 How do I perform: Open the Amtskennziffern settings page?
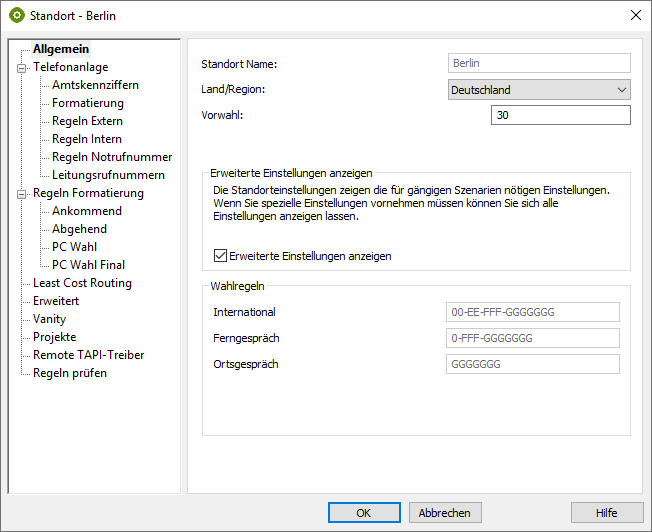click(95, 85)
